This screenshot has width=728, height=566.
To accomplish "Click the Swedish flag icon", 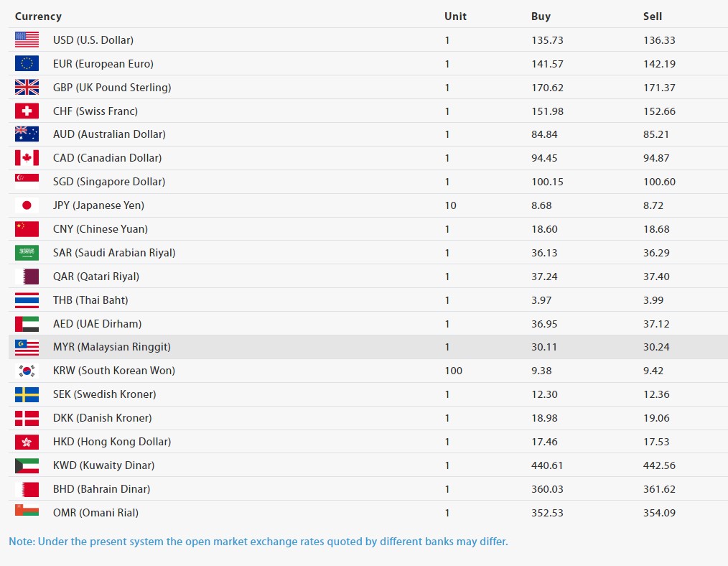I will pos(27,394).
